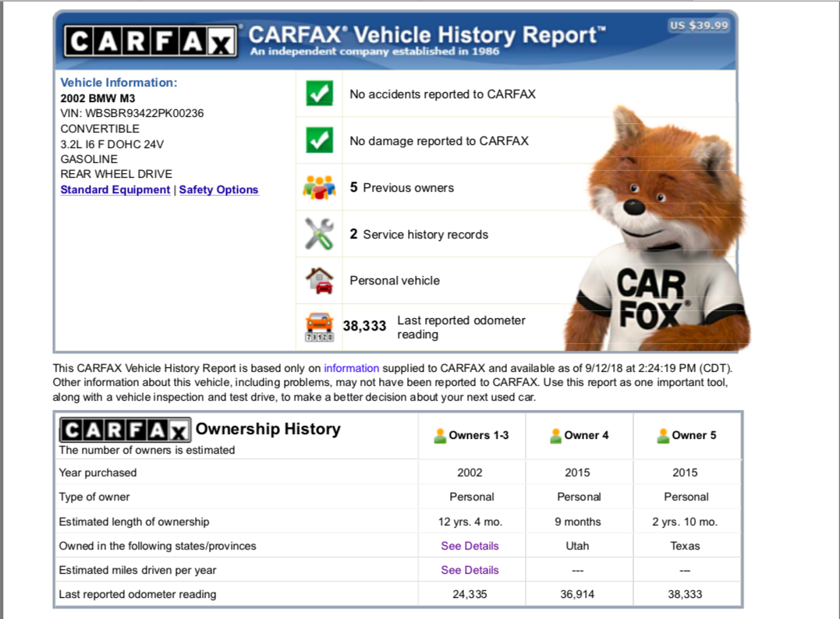
Task: Click the 38,333 odometer value in the summary
Action: tap(364, 326)
